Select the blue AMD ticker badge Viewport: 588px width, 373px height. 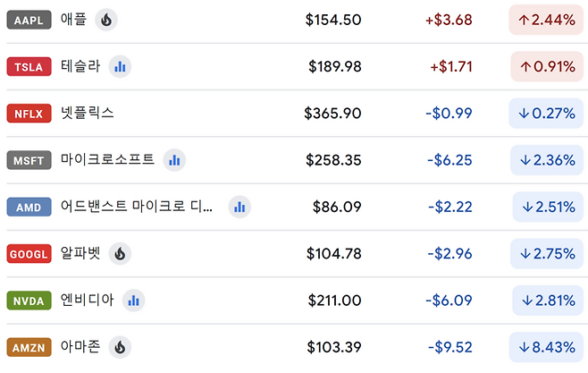pyautogui.click(x=29, y=208)
